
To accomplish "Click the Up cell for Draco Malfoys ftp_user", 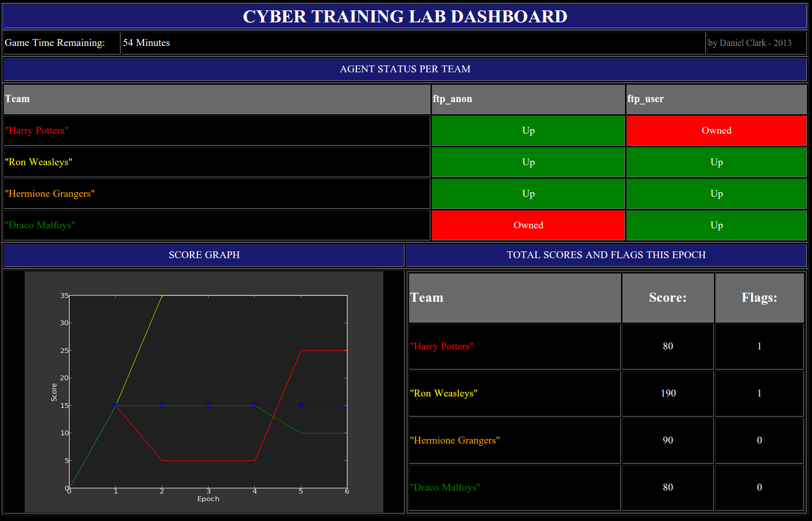I will (716, 225).
